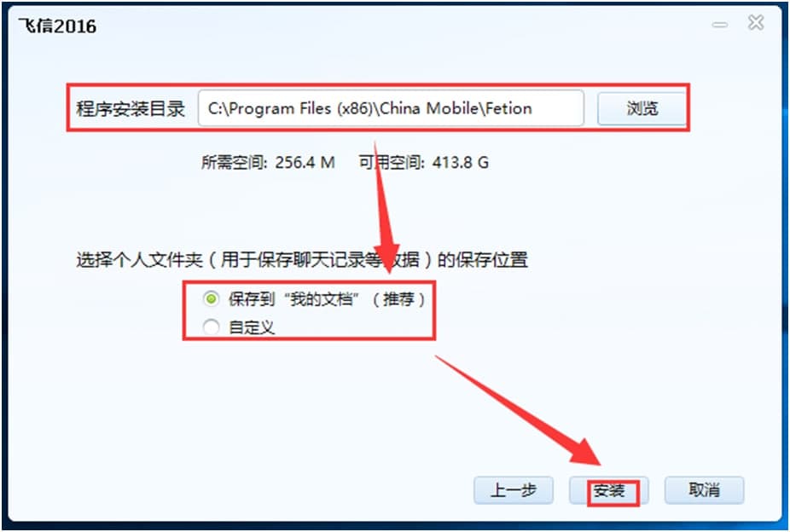Close the 飞信2016 installer window
The width and height of the screenshot is (790, 532).
(756, 23)
